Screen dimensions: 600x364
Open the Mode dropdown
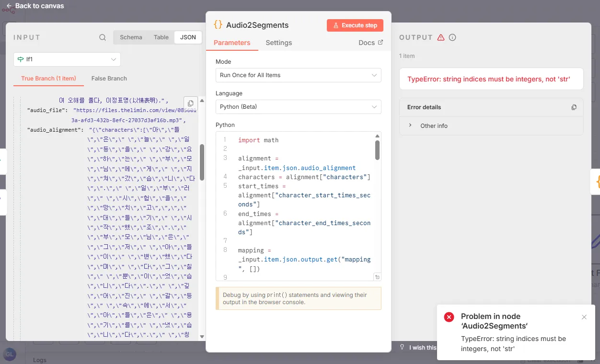pyautogui.click(x=298, y=75)
